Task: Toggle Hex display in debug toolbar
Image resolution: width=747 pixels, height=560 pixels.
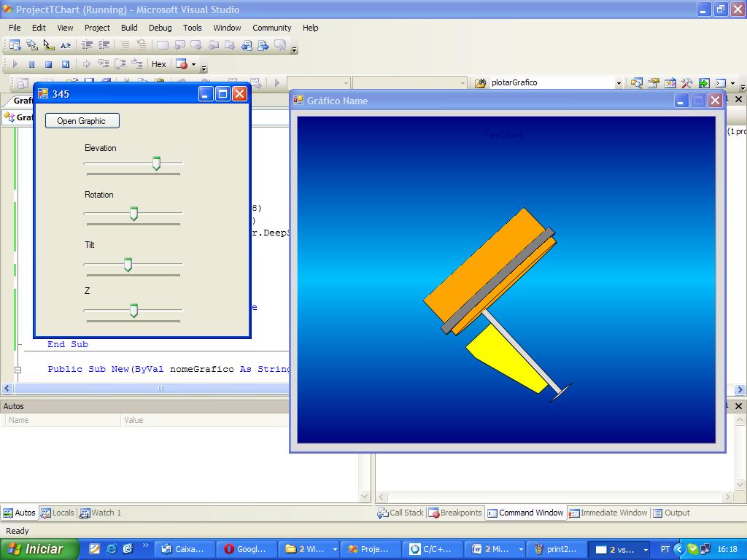Action: (x=158, y=64)
